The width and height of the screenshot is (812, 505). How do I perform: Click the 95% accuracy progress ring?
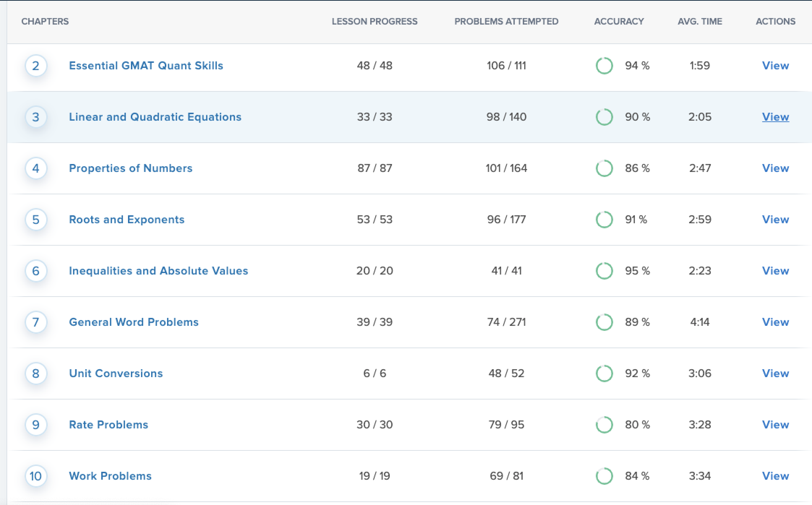click(x=604, y=271)
